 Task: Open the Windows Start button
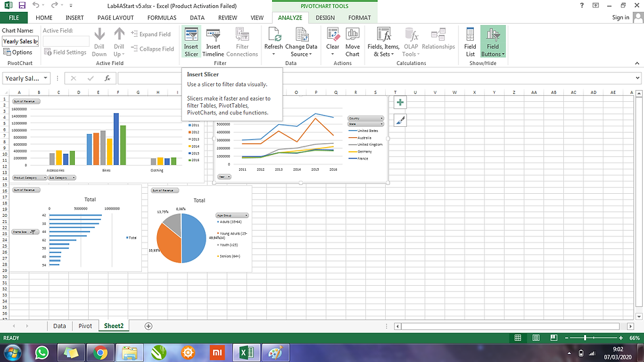click(12, 353)
